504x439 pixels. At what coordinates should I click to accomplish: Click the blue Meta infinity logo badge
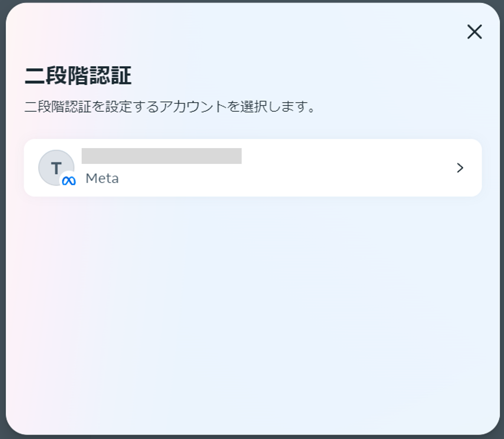click(x=69, y=181)
